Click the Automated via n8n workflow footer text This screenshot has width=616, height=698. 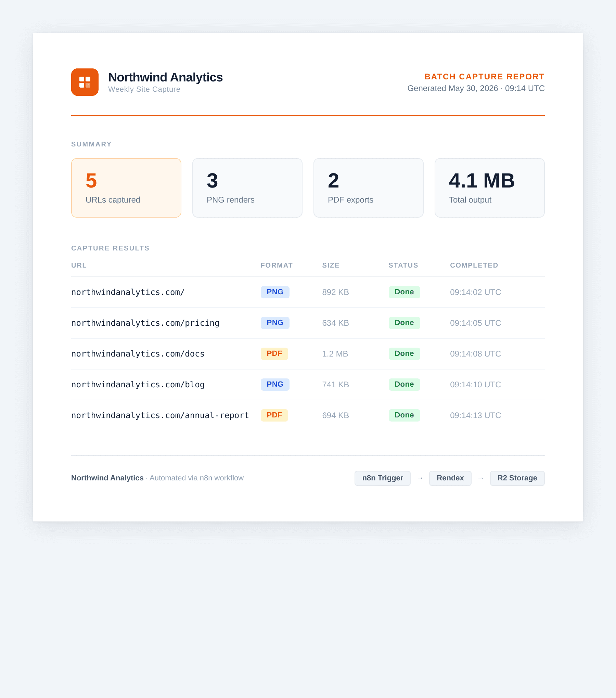196,478
